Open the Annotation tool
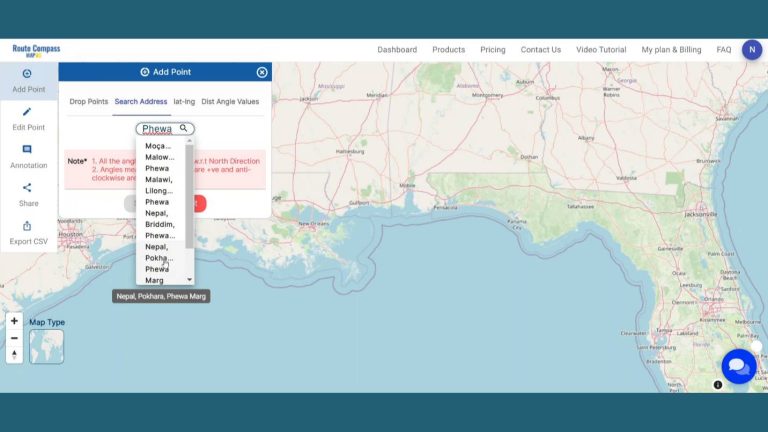Screen dimensions: 768x432 [x=28, y=157]
